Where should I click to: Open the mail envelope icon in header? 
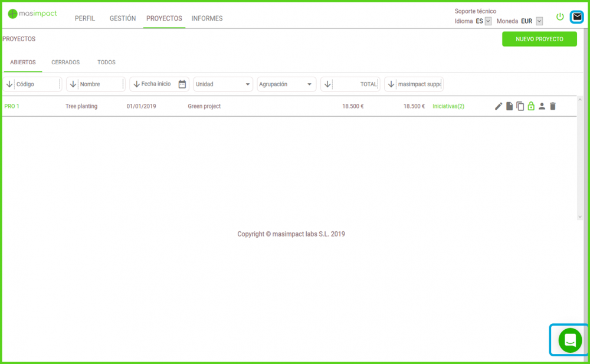(x=577, y=17)
